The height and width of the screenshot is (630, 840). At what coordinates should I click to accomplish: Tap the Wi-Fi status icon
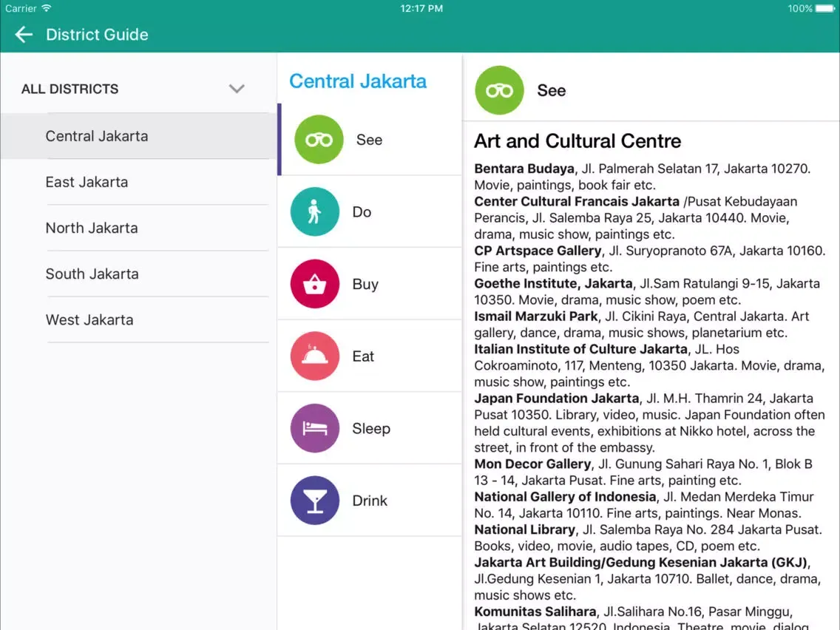pyautogui.click(x=47, y=8)
